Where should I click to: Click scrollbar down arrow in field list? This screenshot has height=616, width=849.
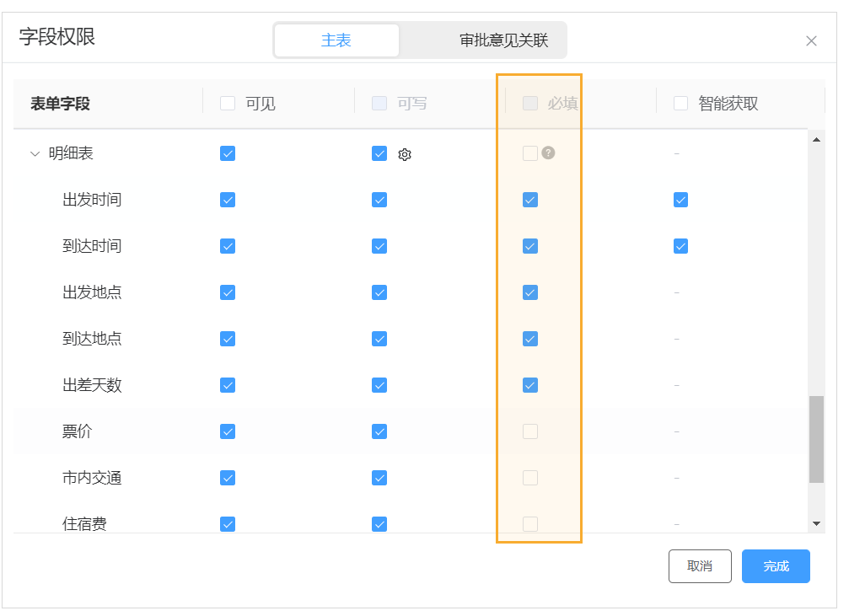(x=816, y=523)
